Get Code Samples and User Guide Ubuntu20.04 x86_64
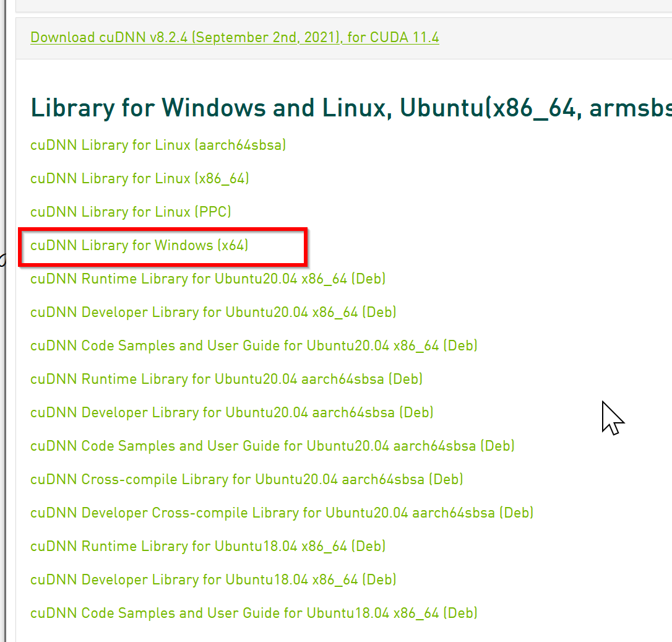The width and height of the screenshot is (672, 642). click(x=254, y=345)
